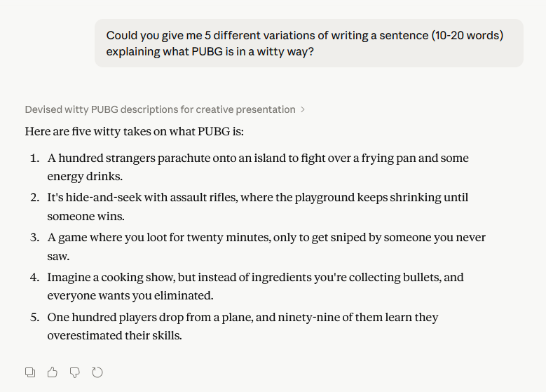
Task: Click the sentence starting "One hundred players drop"
Action: coord(243,318)
